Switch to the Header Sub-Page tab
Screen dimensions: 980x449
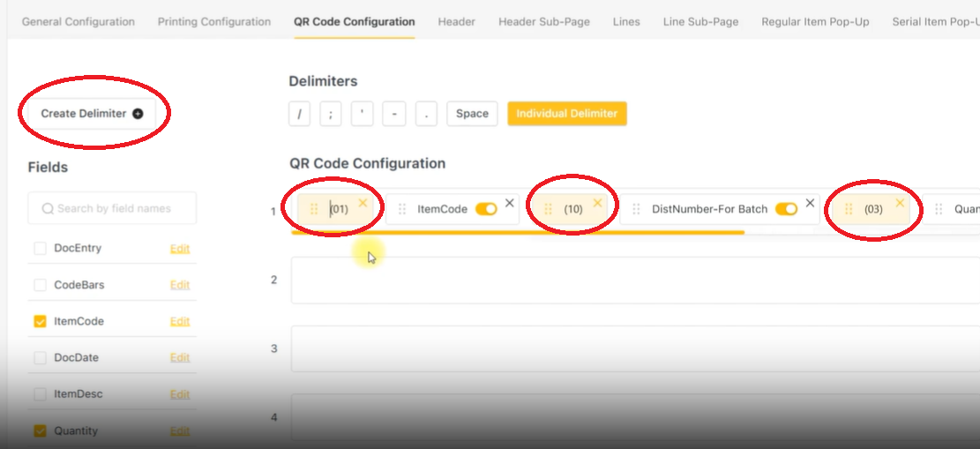[544, 21]
